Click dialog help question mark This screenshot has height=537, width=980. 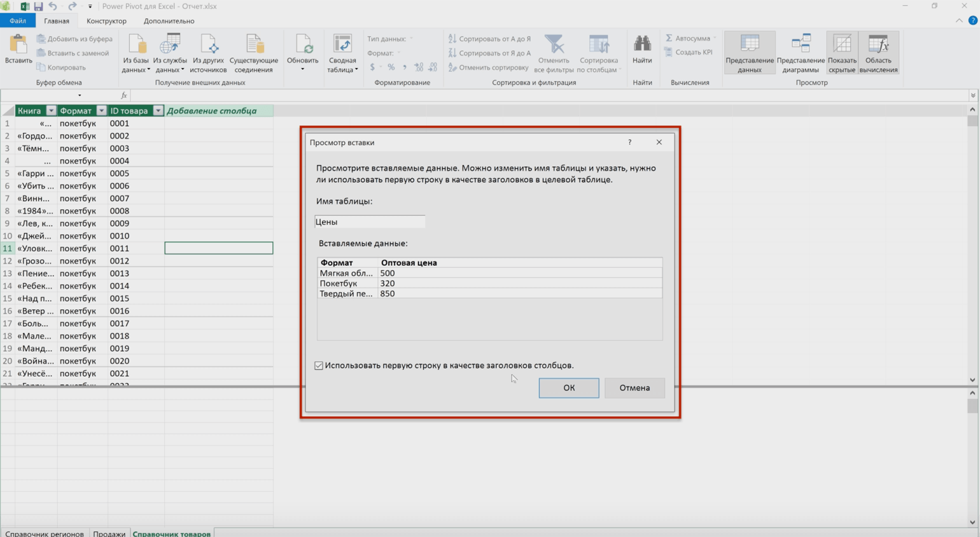tap(630, 143)
